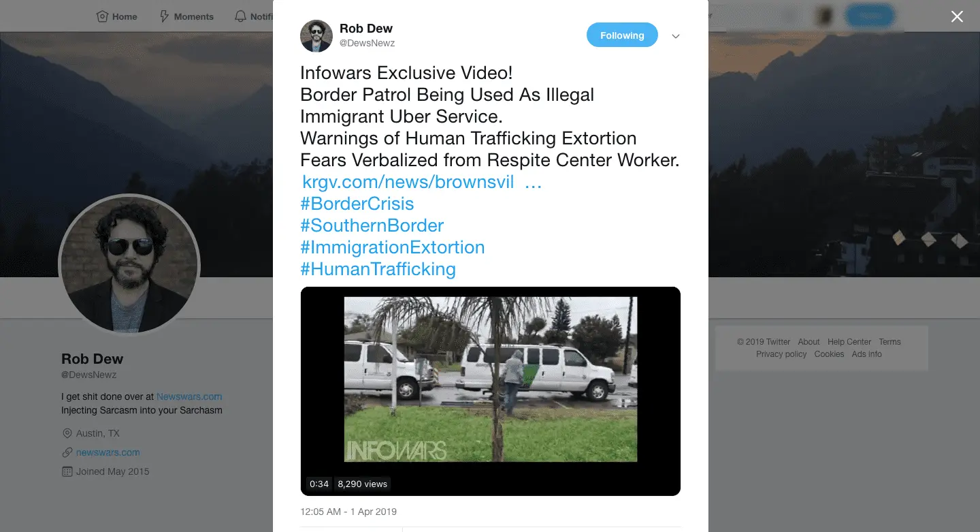Open the #BorderCrisis hashtag
This screenshot has width=980, height=532.
tap(357, 204)
